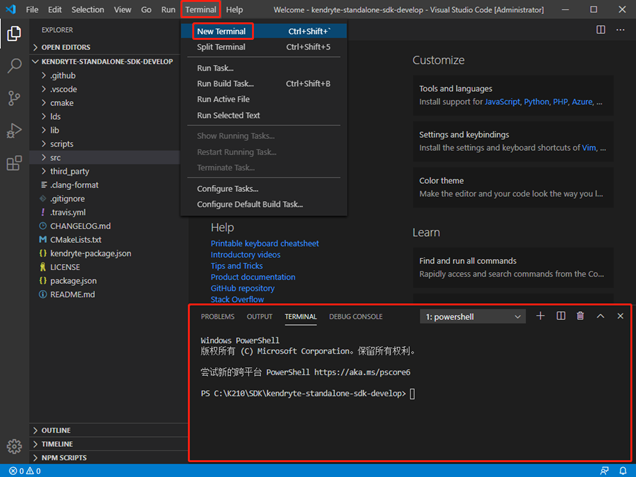Open the Terminal menu

pyautogui.click(x=201, y=9)
